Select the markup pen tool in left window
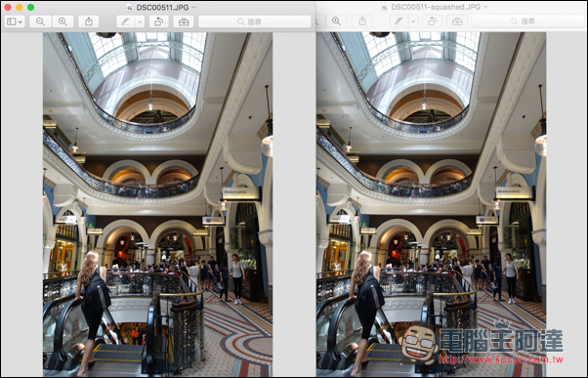Image resolution: width=588 pixels, height=378 pixels. (125, 21)
